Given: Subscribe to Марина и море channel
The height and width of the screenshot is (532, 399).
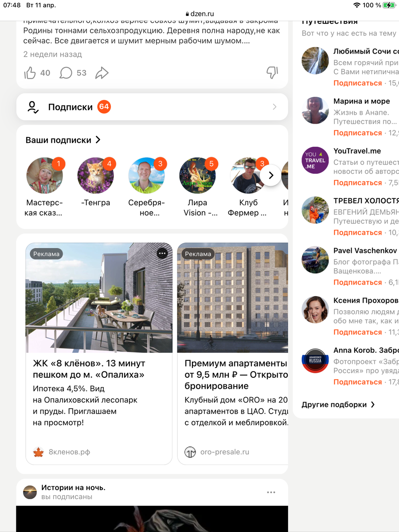Looking at the screenshot, I should (x=358, y=133).
